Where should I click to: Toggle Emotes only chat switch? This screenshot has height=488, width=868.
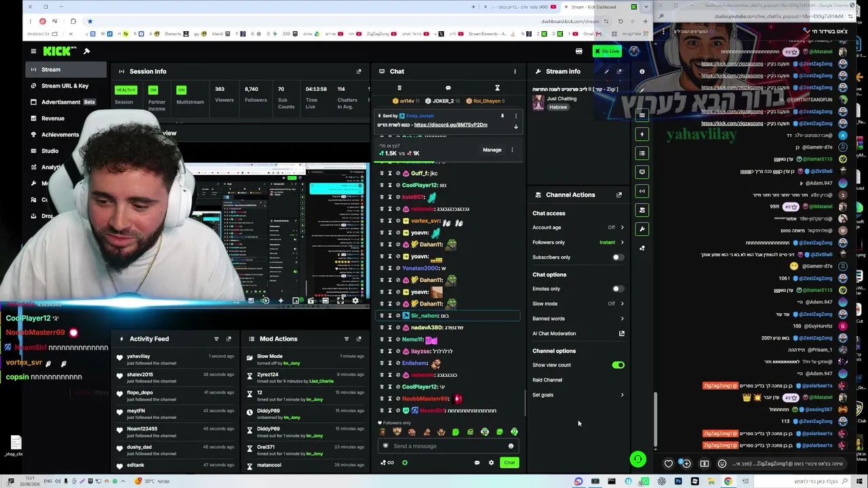(616, 289)
